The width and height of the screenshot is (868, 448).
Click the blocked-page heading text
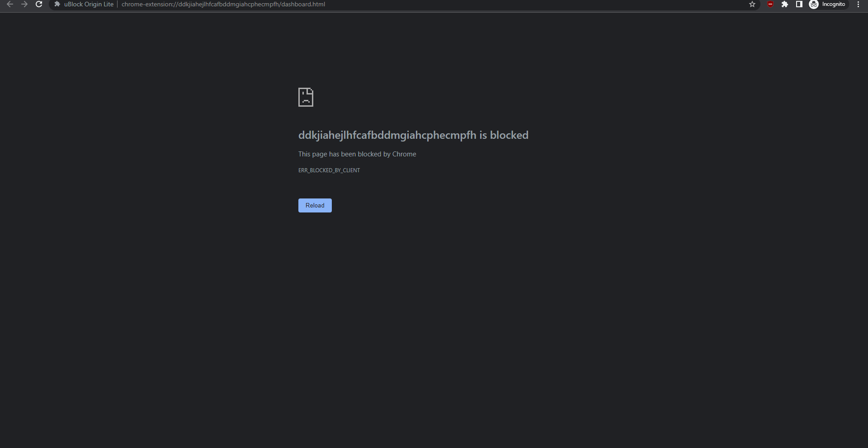413,135
